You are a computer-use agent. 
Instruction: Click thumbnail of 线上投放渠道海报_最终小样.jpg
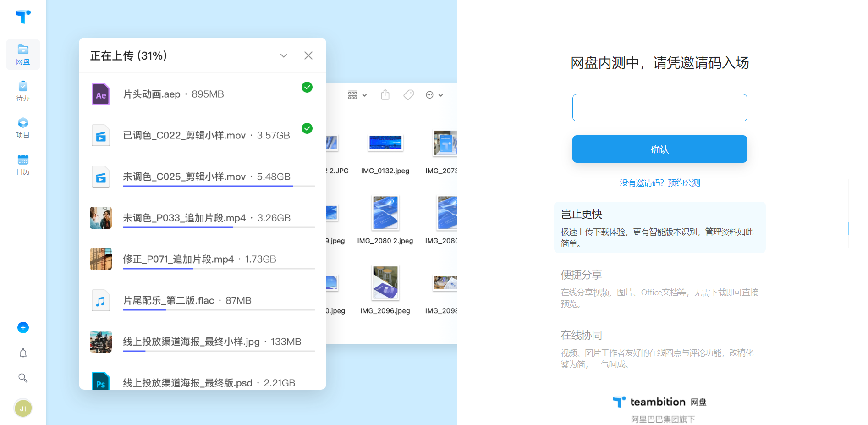point(101,342)
